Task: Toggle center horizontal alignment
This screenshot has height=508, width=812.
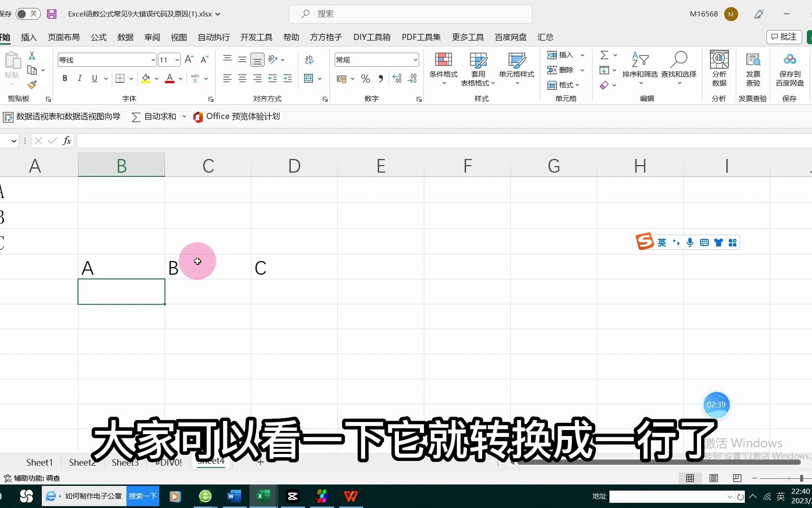Action: point(242,79)
